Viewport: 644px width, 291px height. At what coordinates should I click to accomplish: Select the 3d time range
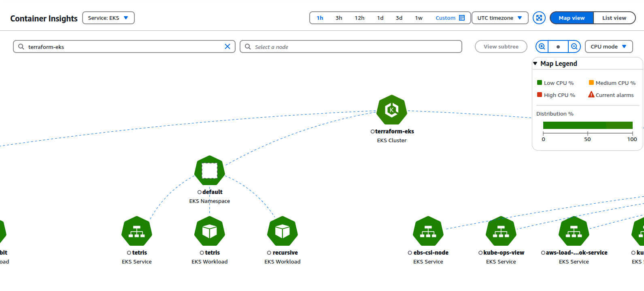point(399,18)
